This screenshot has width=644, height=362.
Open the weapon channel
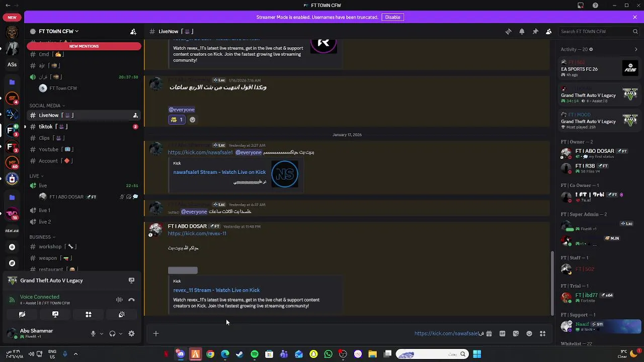tap(84, 258)
